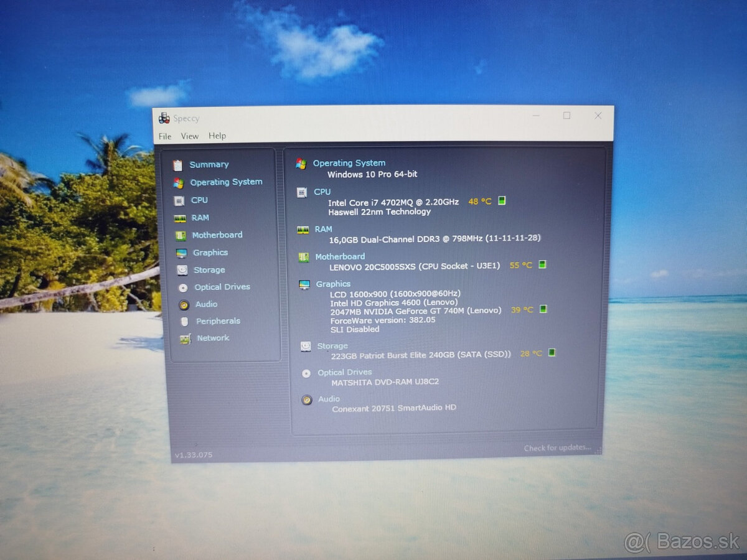Select the Motherboard sidebar icon
This screenshot has height=560, width=747.
pyautogui.click(x=181, y=235)
